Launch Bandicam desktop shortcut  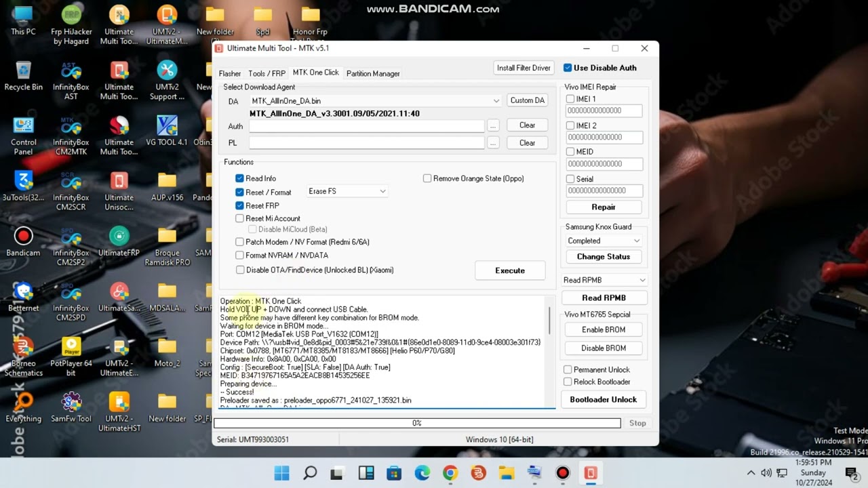click(x=23, y=242)
